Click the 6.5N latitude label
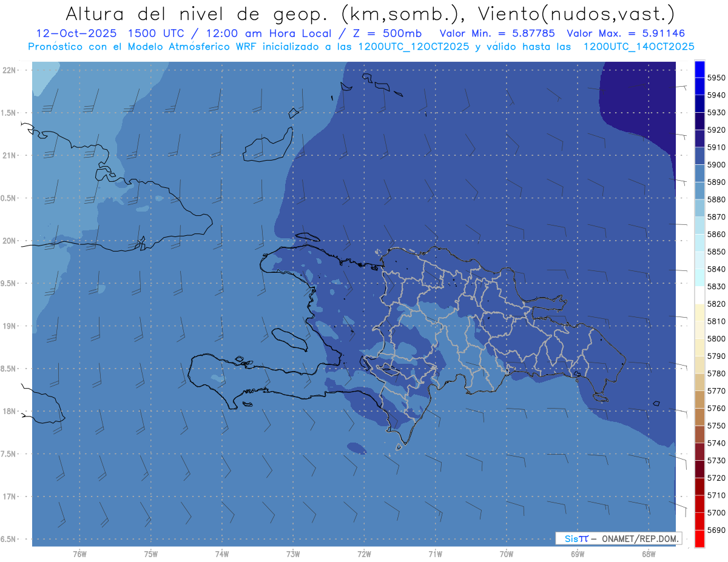This screenshot has height=562, width=728. click(9, 540)
